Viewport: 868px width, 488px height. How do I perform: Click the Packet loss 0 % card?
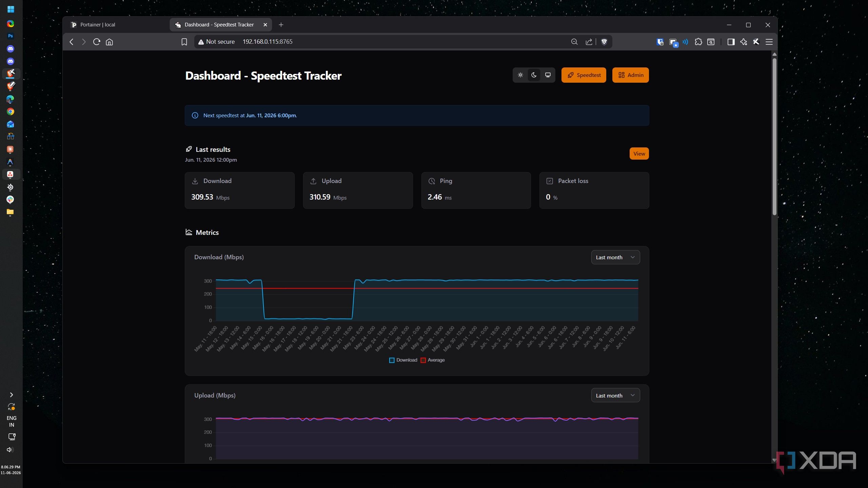[594, 190]
